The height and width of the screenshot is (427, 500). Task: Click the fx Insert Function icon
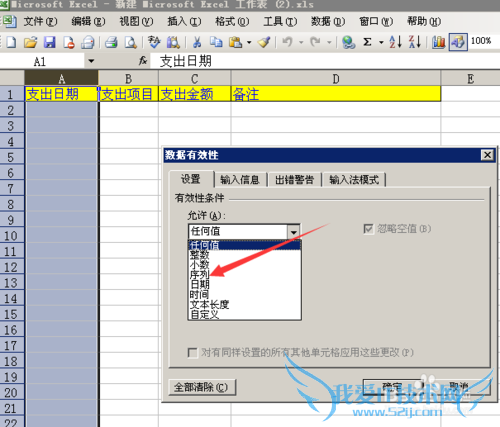(x=143, y=61)
